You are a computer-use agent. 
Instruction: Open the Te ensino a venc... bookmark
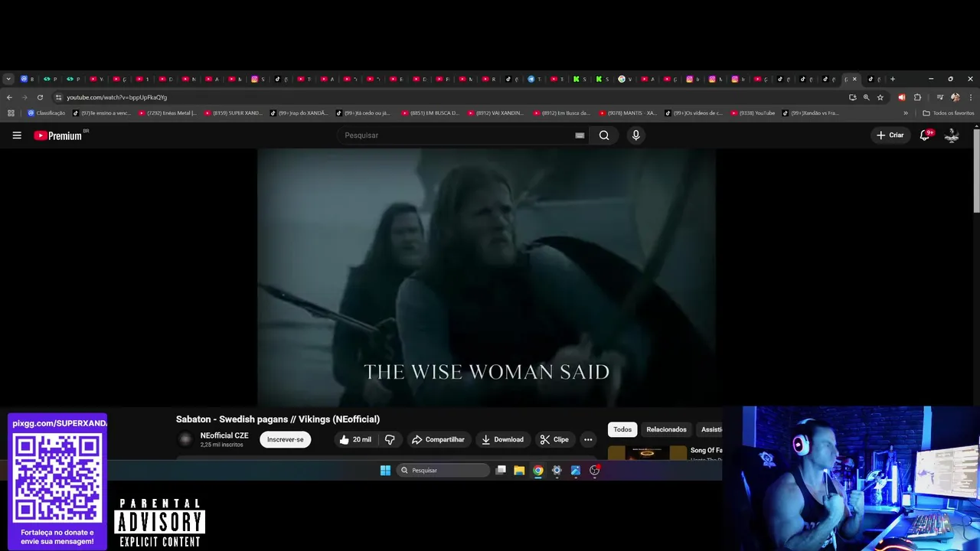[102, 113]
